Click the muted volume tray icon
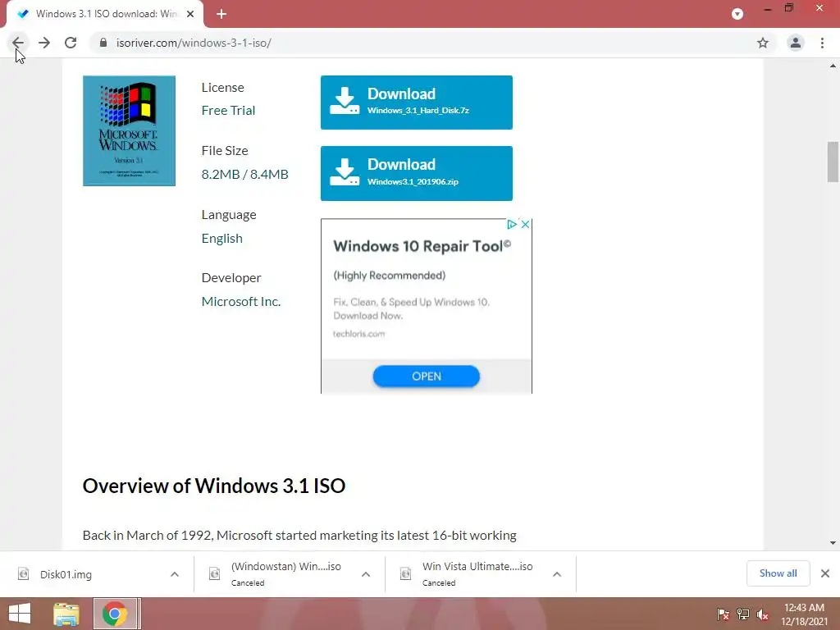Screen dimensions: 840x630 [x=763, y=614]
